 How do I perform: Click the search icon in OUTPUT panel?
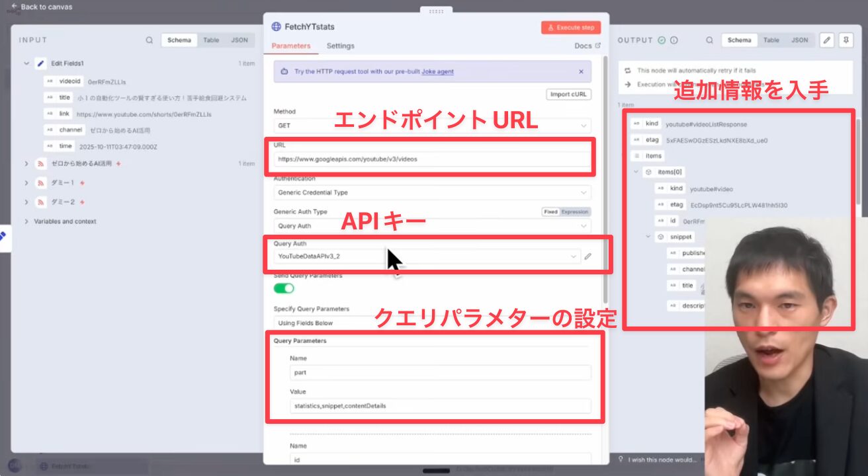[709, 40]
